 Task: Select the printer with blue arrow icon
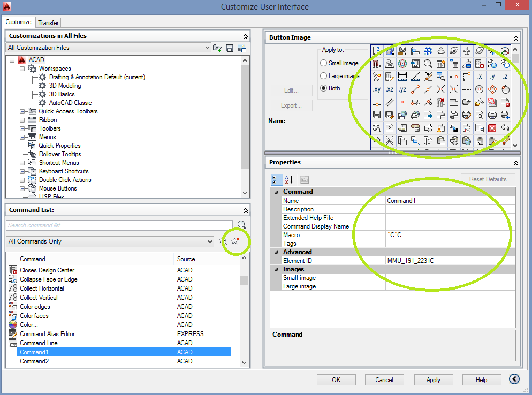[505, 115]
